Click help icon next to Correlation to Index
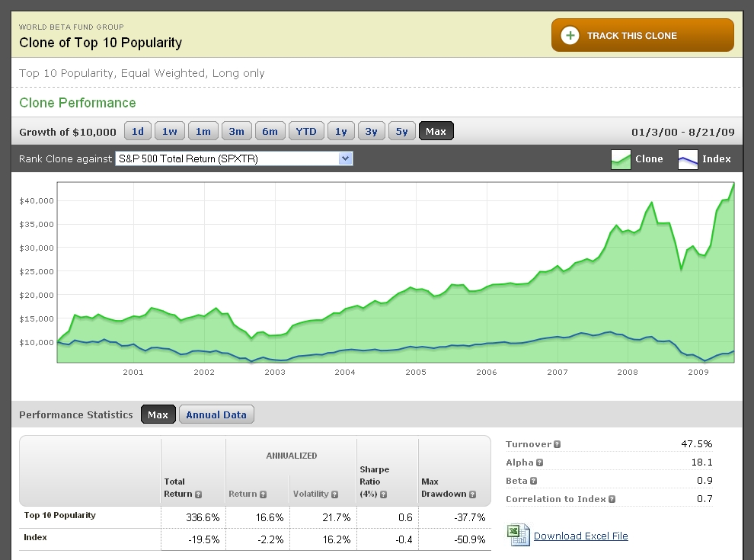Screen dimensions: 754x560 [611, 499]
